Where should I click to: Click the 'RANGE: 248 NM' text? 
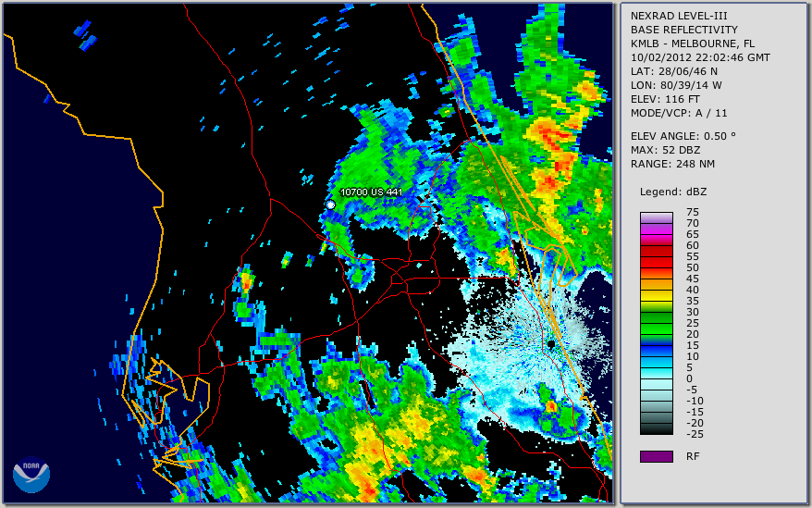pos(672,164)
